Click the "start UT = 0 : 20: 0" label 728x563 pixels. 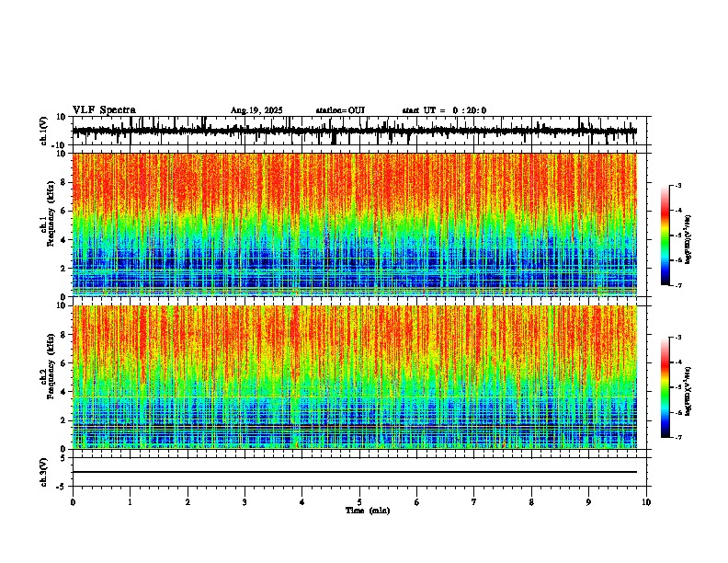tap(444, 110)
